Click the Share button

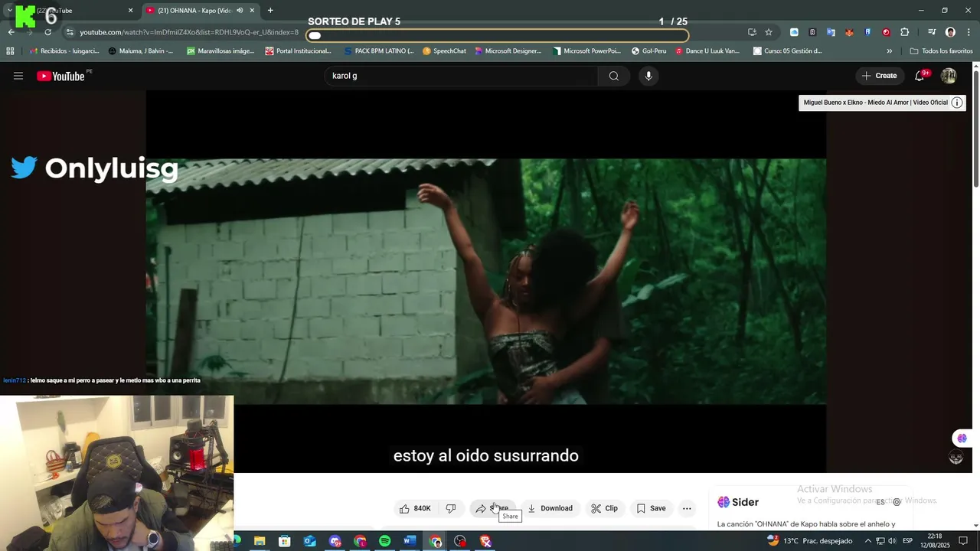pos(492,508)
